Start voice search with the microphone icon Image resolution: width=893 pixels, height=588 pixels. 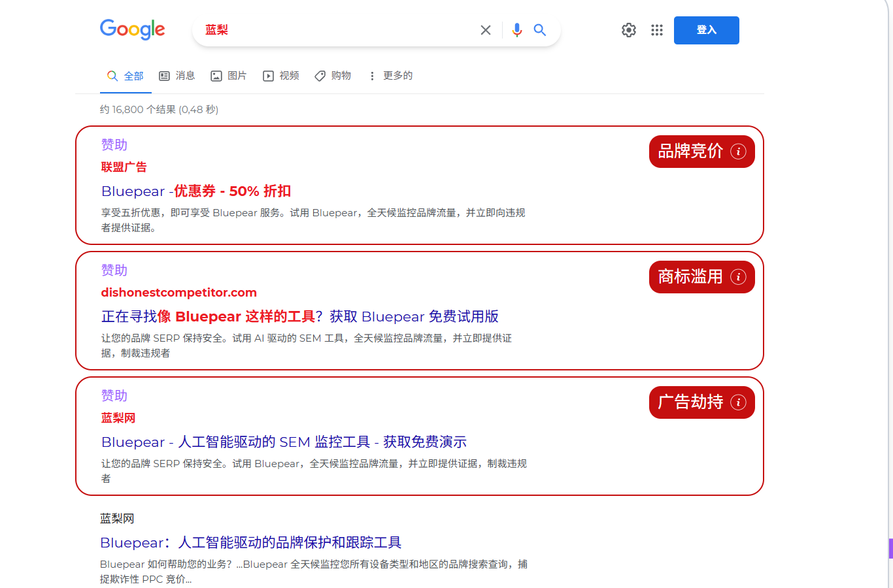[x=517, y=30]
